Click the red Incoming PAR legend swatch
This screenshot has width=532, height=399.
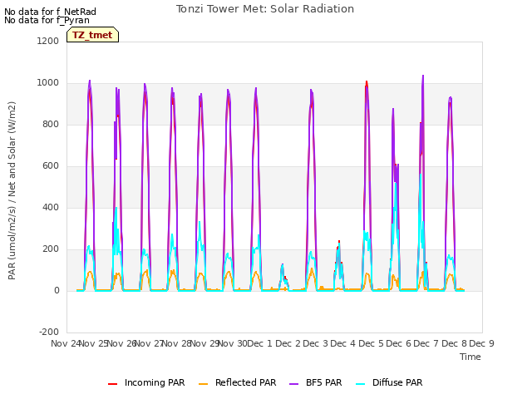(113, 384)
